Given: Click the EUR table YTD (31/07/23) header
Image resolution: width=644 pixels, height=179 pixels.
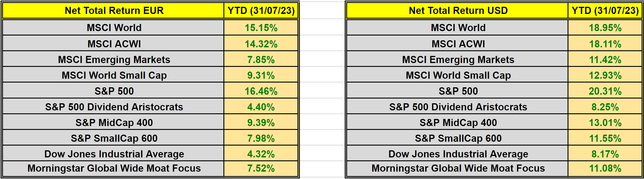Looking at the screenshot, I should 261,11.
